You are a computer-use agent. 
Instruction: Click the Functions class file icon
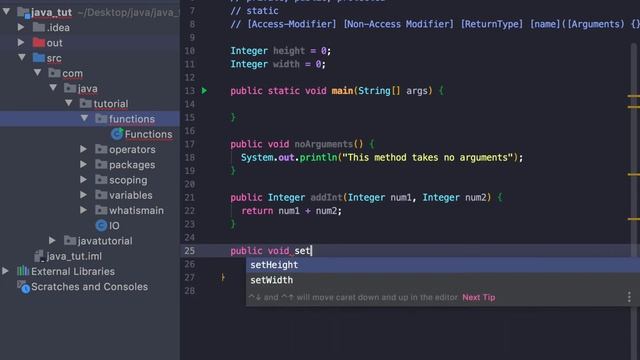click(x=117, y=133)
